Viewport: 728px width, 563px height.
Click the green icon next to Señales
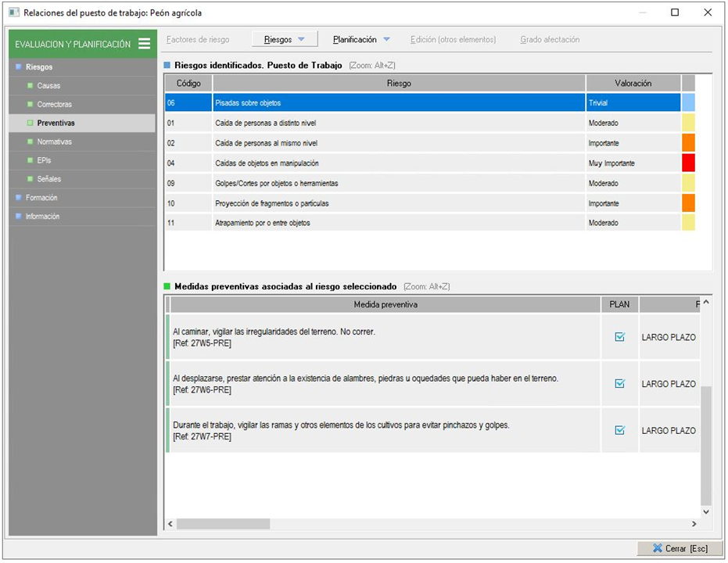point(30,179)
